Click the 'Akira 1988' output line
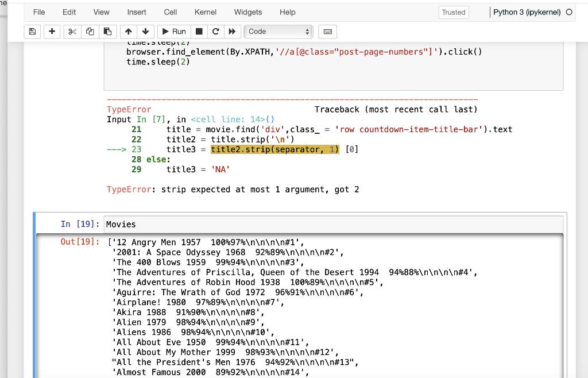Image resolution: width=588 pixels, height=378 pixels. pyautogui.click(x=188, y=313)
